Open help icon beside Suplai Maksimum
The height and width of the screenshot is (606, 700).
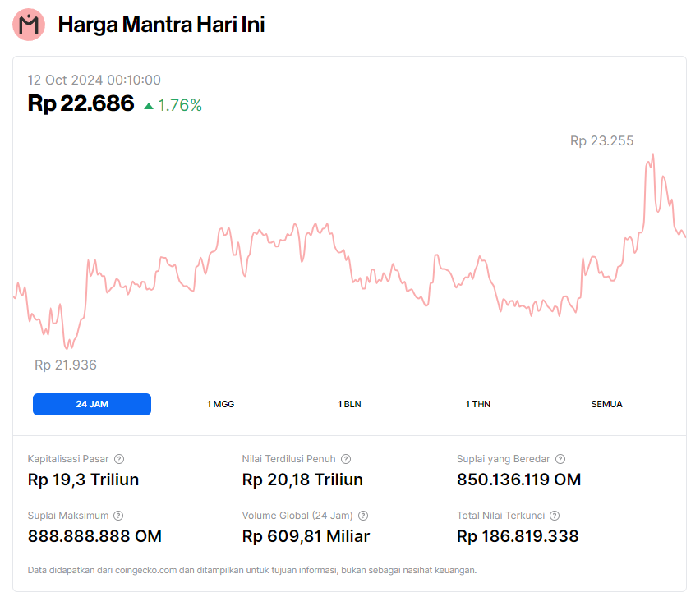[x=118, y=516]
